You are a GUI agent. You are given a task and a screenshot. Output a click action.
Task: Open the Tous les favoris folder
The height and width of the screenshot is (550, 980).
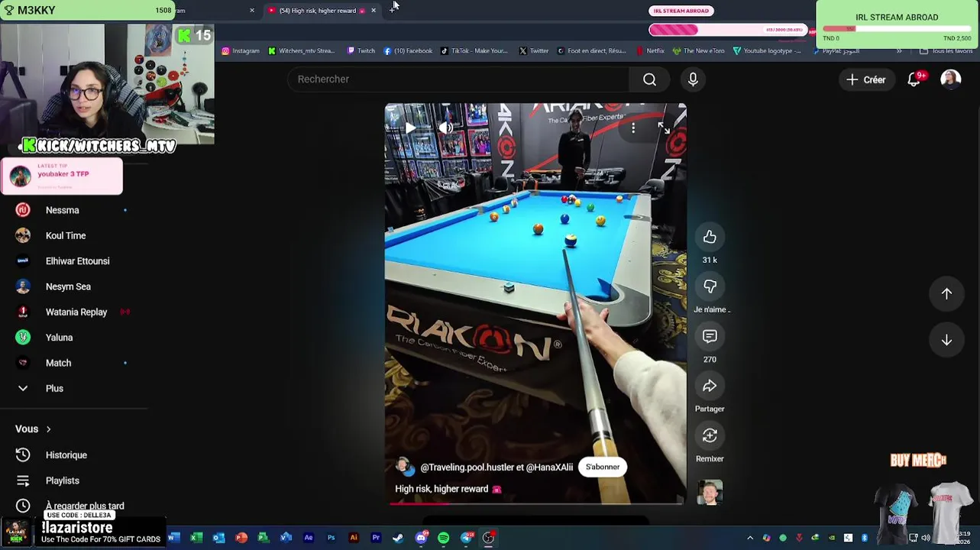tap(946, 51)
